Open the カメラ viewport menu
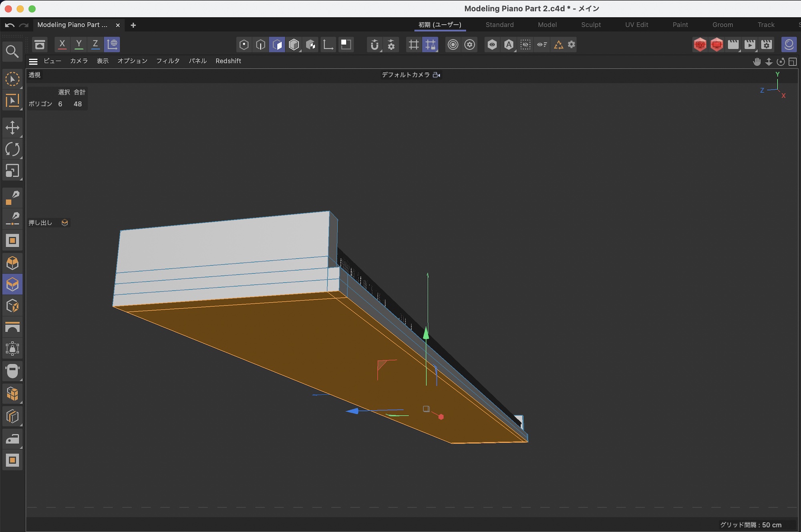Viewport: 801px width, 532px height. 78,61
